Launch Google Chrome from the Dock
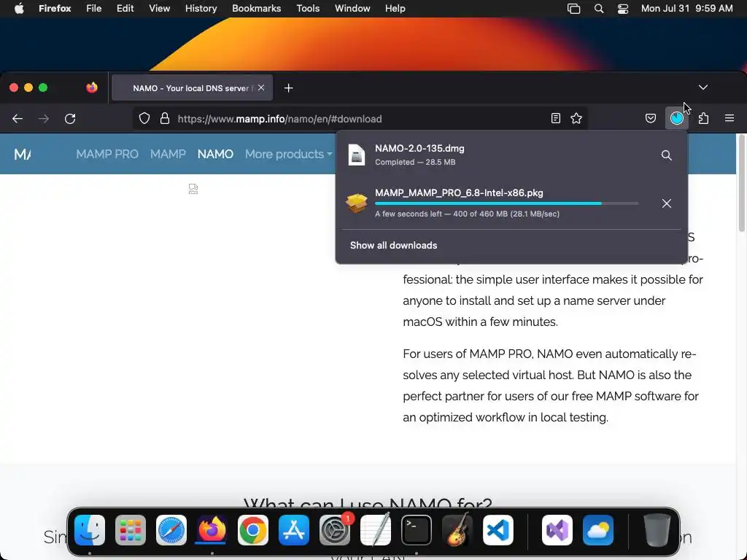 click(253, 530)
